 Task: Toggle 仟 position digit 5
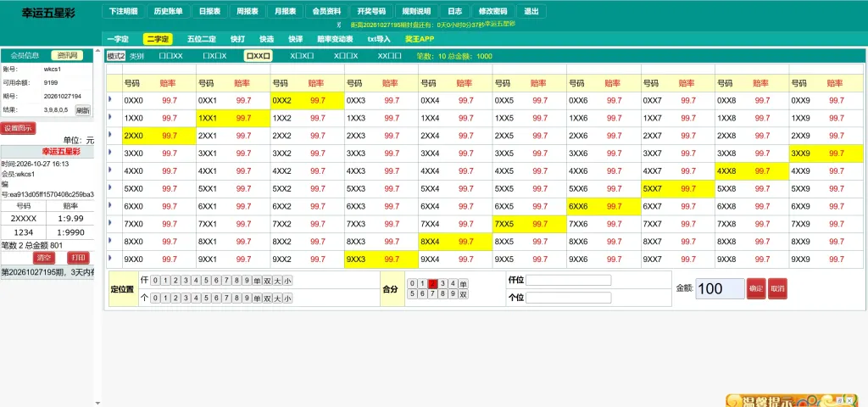(x=206, y=281)
